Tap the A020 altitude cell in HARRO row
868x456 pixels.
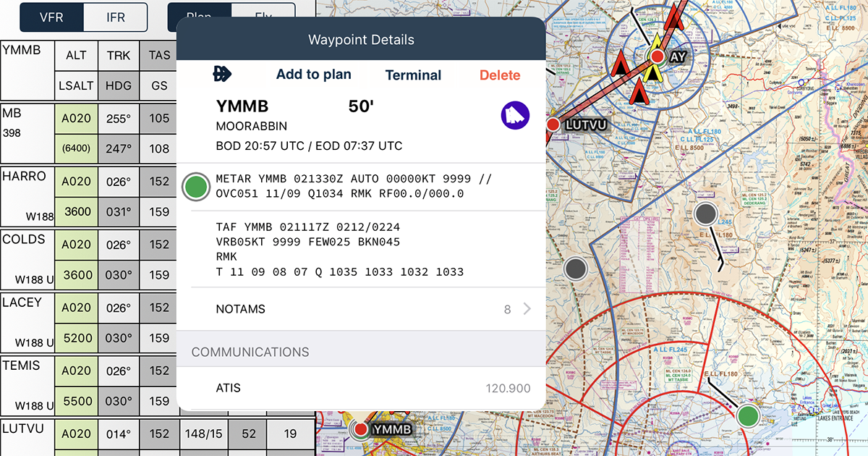76,182
